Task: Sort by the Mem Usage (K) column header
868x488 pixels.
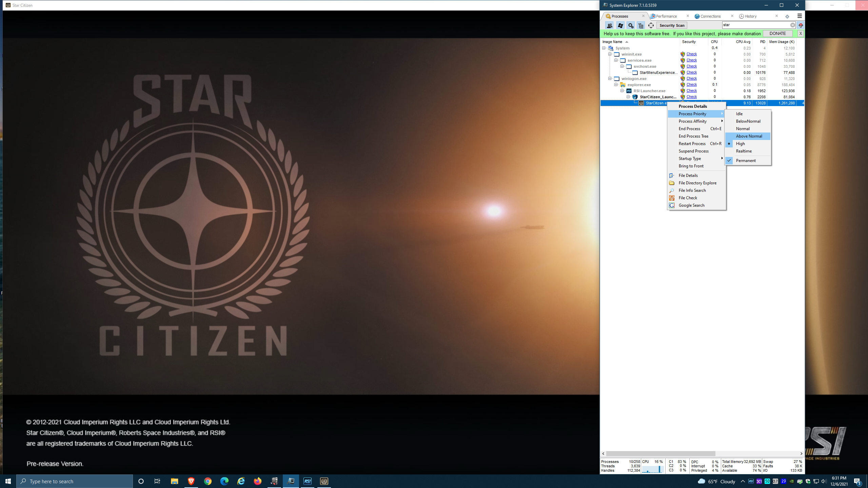Action: [x=782, y=42]
